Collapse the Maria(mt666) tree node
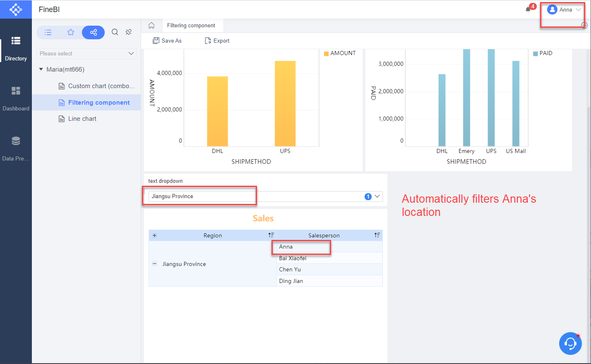This screenshot has height=364, width=591. (41, 69)
